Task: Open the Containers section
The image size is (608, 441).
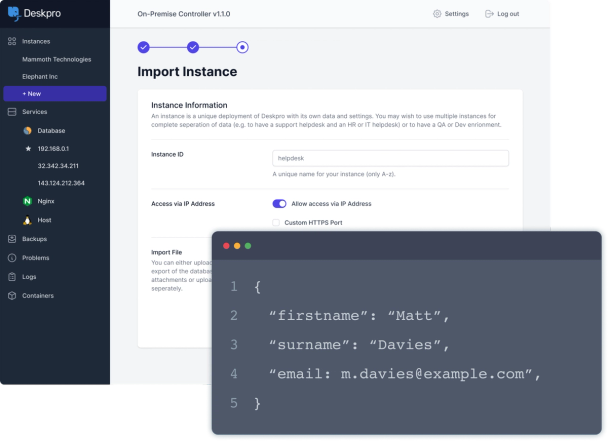Action: coord(38,296)
